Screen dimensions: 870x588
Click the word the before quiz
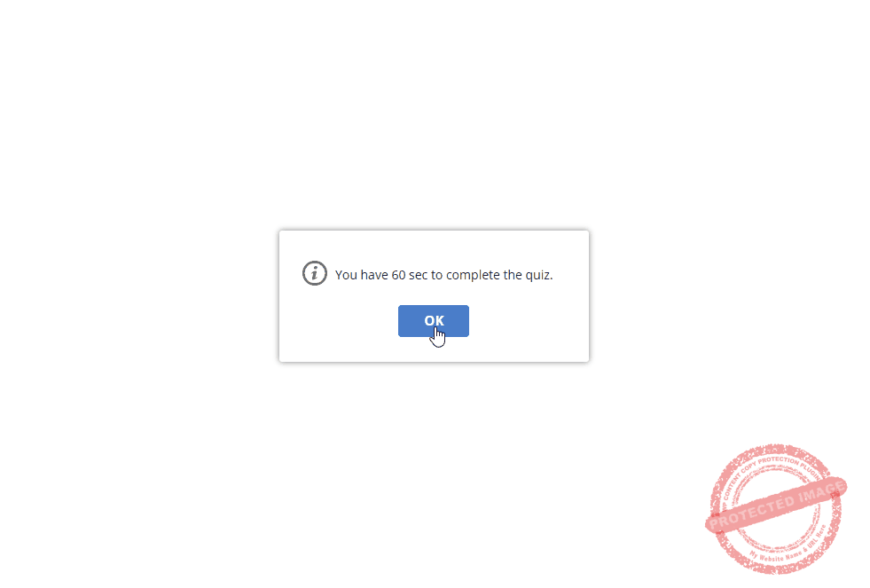[510, 275]
